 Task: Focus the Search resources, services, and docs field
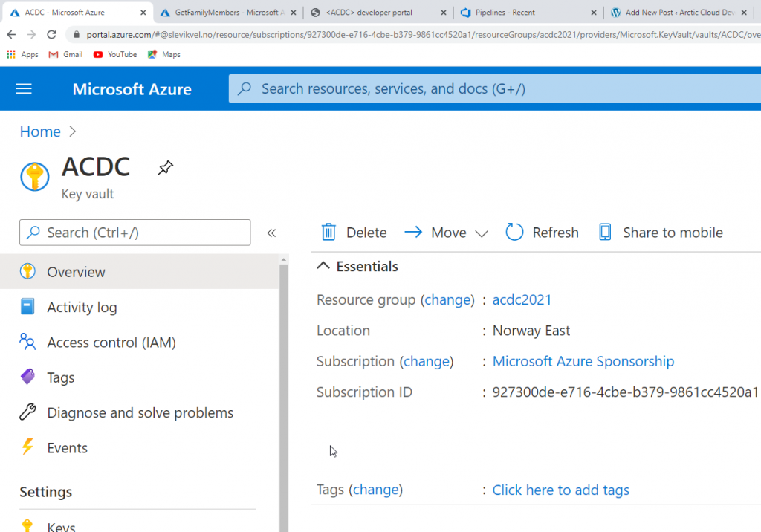[x=495, y=88]
